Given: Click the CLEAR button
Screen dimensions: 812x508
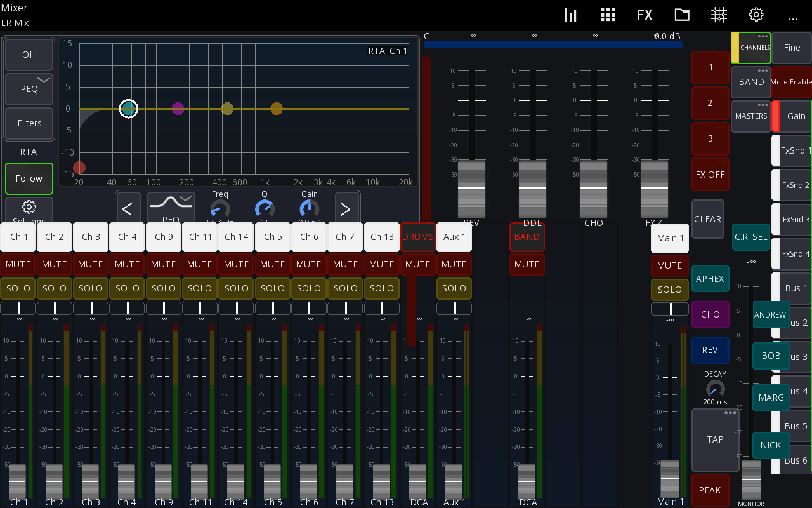Looking at the screenshot, I should [x=708, y=219].
